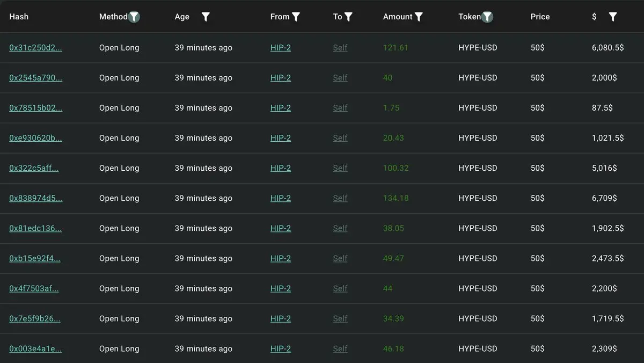Click 39 minutes ago in the 0x78515b02... row

pyautogui.click(x=203, y=108)
